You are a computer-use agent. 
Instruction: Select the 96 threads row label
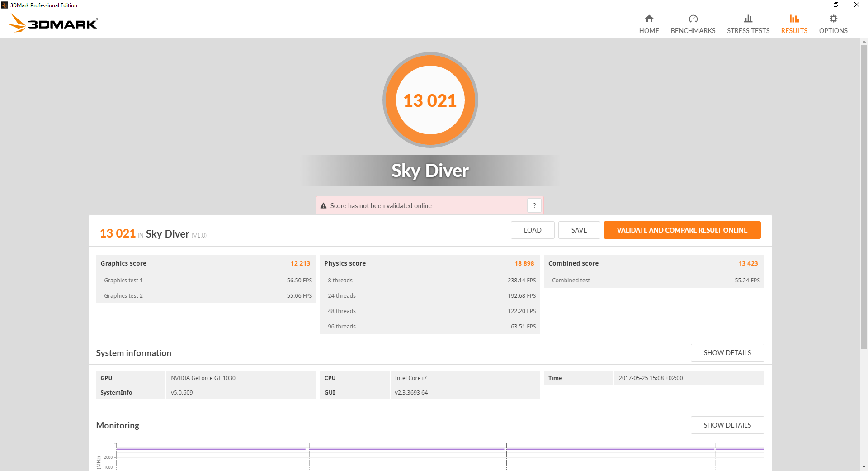coord(342,327)
